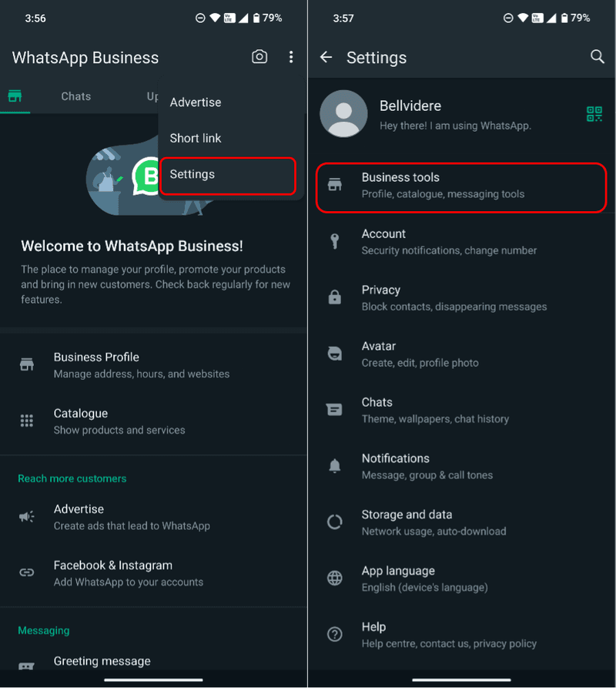Open the camera icon in WhatsApp Business toolbar

(259, 56)
